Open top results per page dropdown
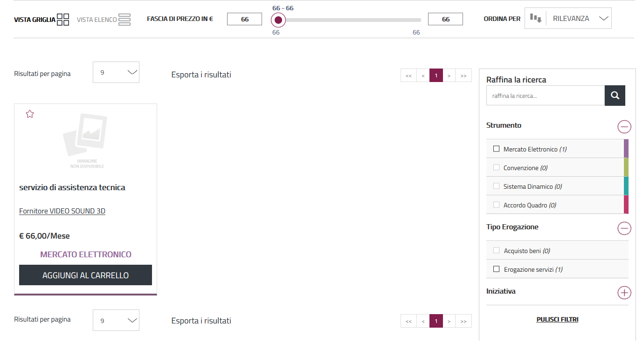The height and width of the screenshot is (364, 643). tap(116, 72)
